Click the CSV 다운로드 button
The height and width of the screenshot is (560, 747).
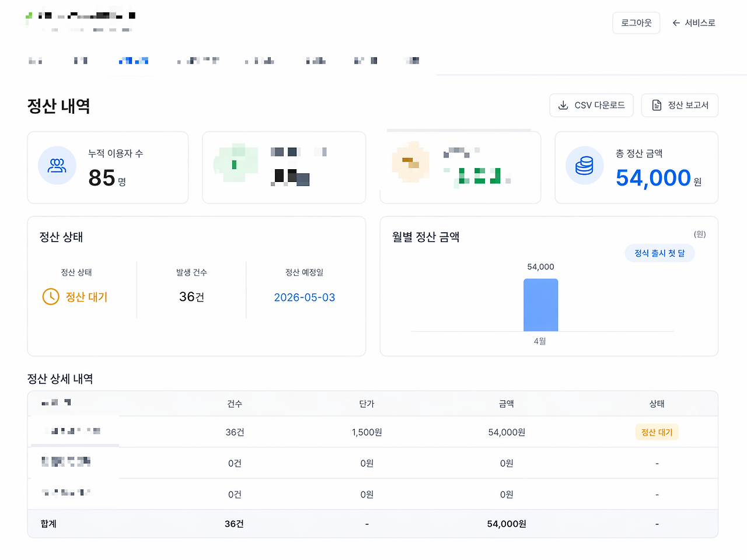coord(591,105)
